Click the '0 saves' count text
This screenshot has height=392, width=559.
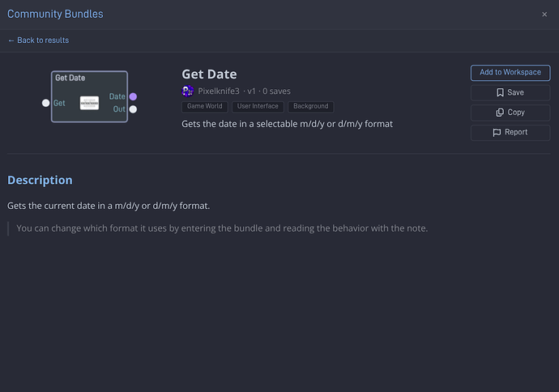click(276, 92)
